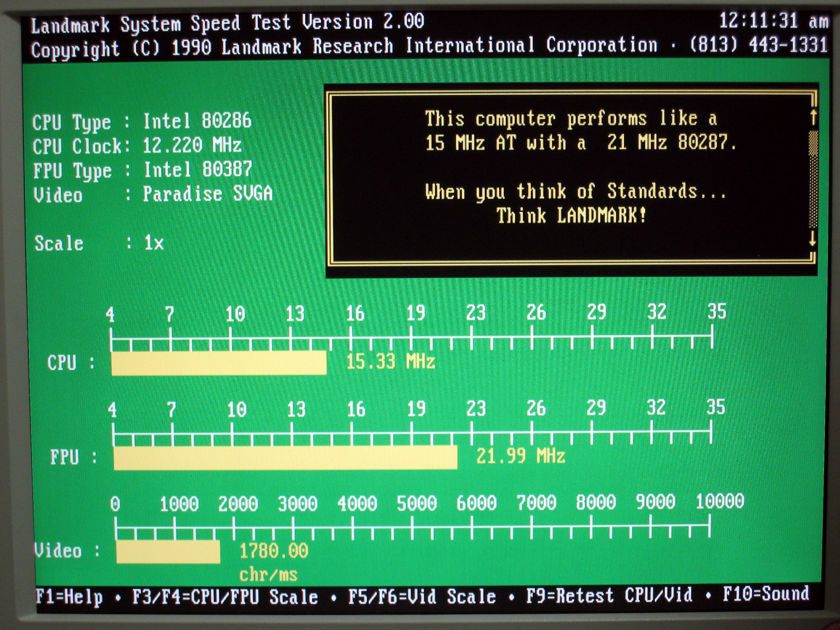Screen dimensions: 840x630
Task: Click the 12:11:31 am clock
Action: (774, 21)
